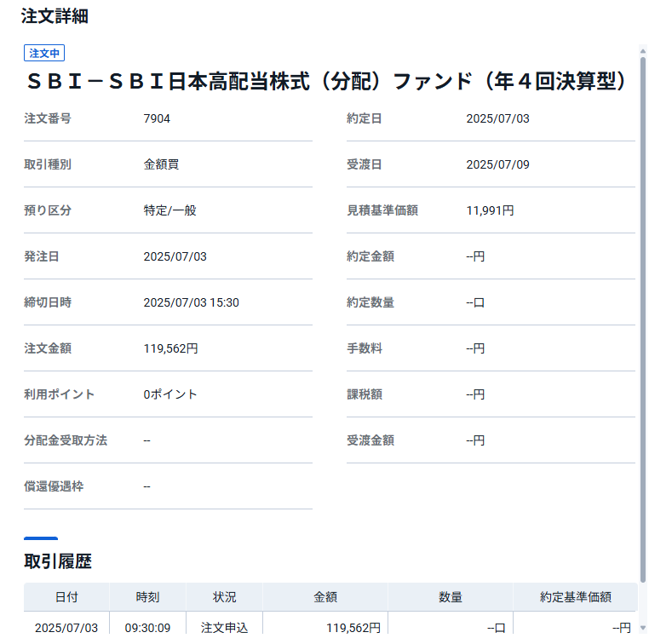649x644 pixels.
Task: Click the 約定金額 label
Action: coord(370,256)
